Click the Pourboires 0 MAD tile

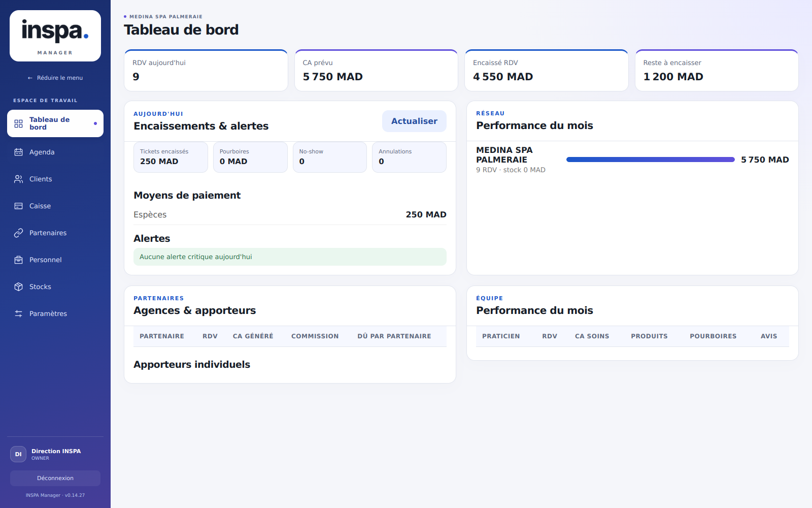[250, 157]
